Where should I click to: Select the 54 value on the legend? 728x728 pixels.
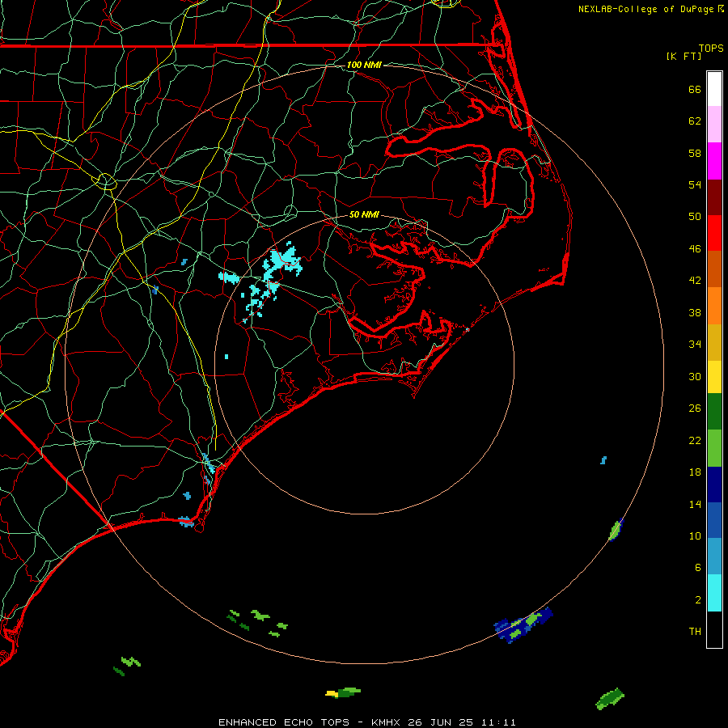(x=695, y=184)
